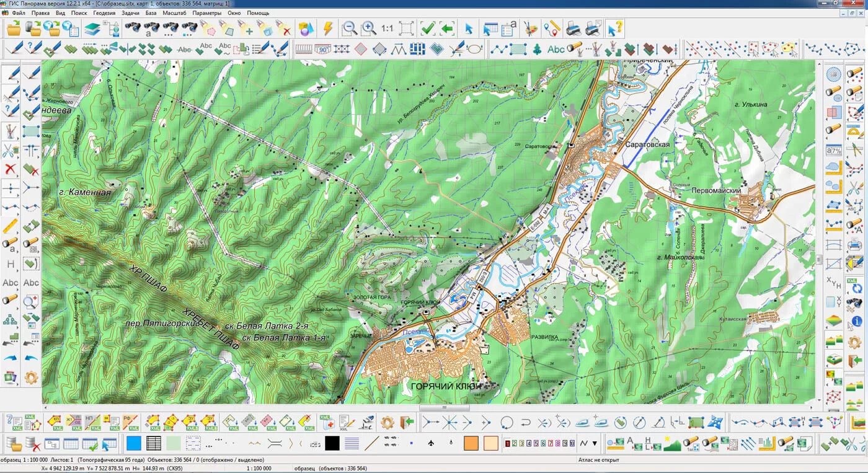The image size is (868, 473).
Task: Open the database cylinder with folder icon
Action: tap(14, 443)
